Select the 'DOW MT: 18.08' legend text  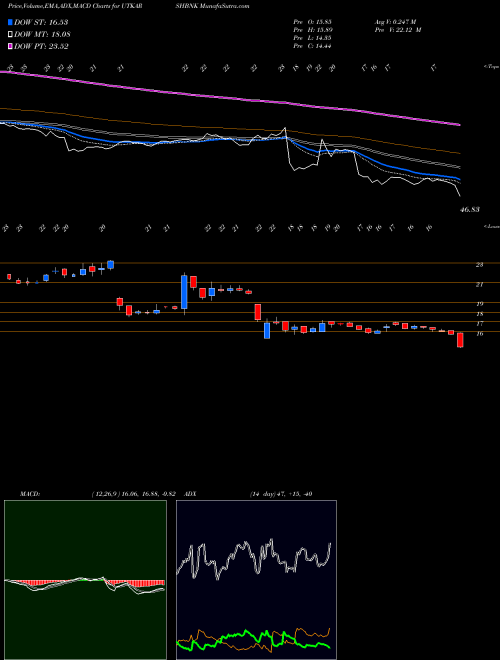click(43, 34)
